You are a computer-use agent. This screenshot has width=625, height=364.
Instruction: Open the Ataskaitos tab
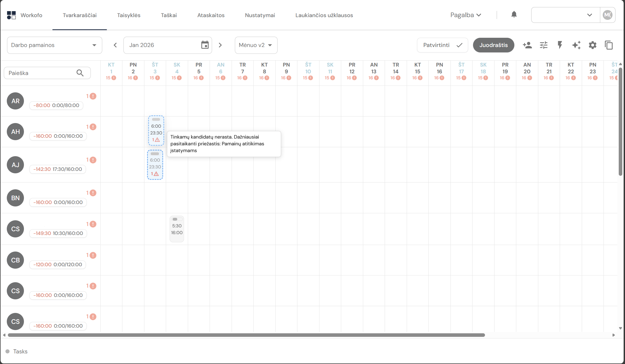[211, 15]
